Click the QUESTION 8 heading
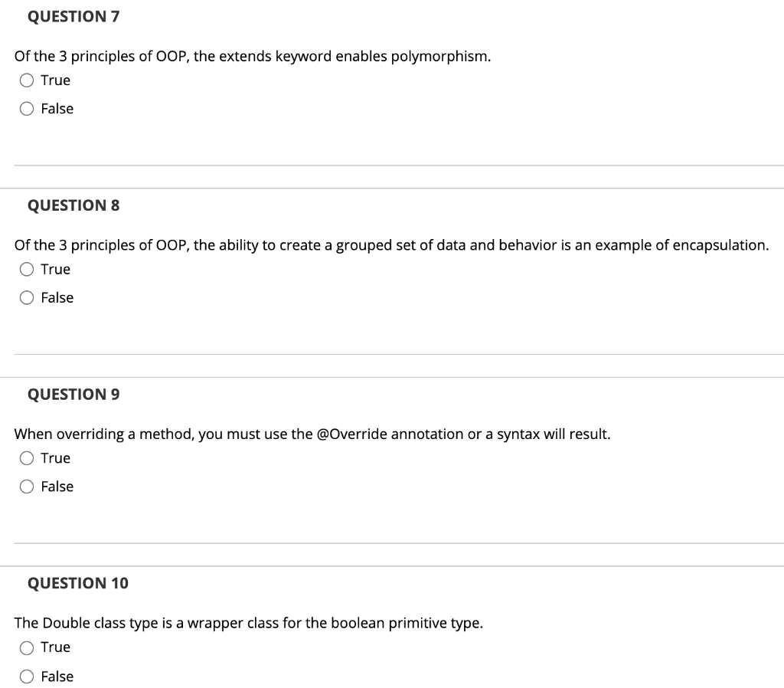The height and width of the screenshot is (688, 784). 73,205
